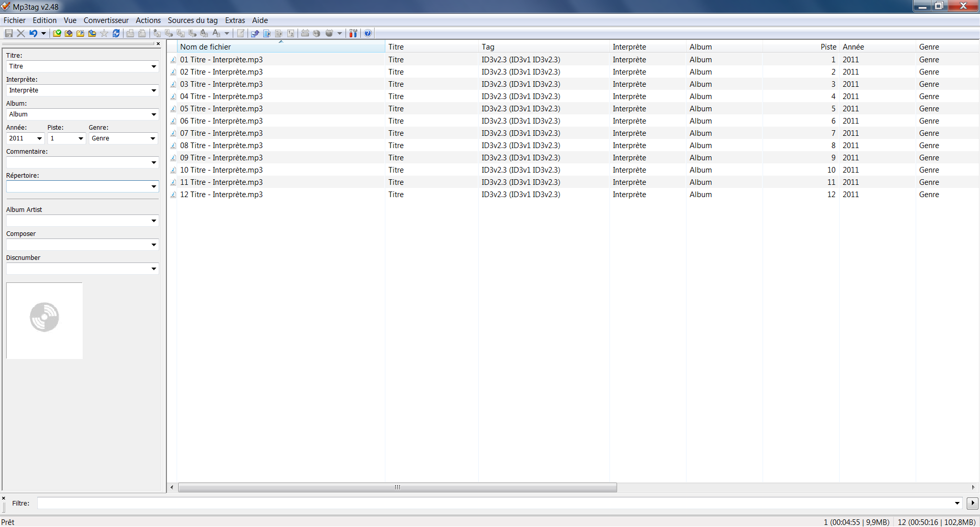Click the blue Undo arrow icon
This screenshot has width=980, height=527.
(33, 33)
